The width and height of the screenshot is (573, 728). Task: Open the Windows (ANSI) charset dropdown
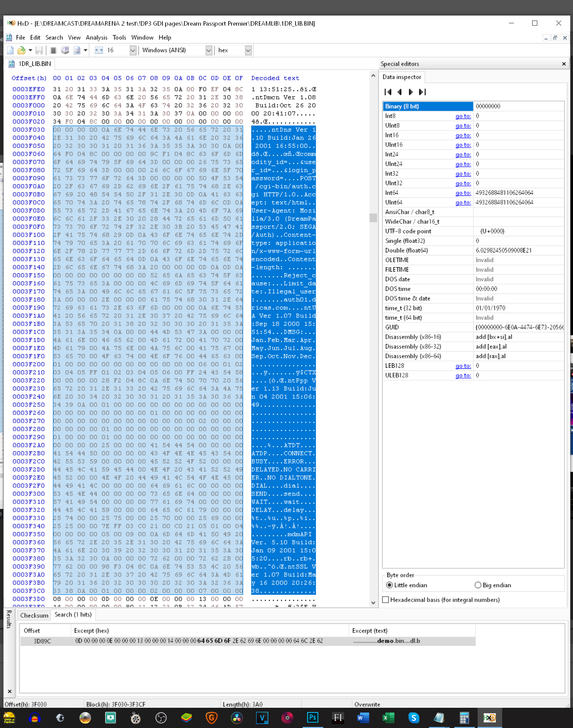click(x=209, y=51)
